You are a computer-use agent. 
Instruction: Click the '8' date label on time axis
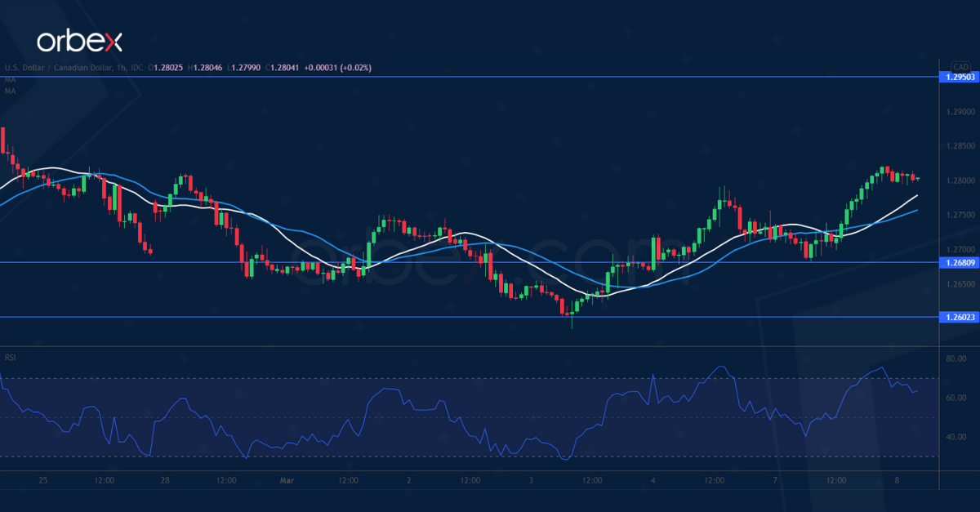[898, 481]
